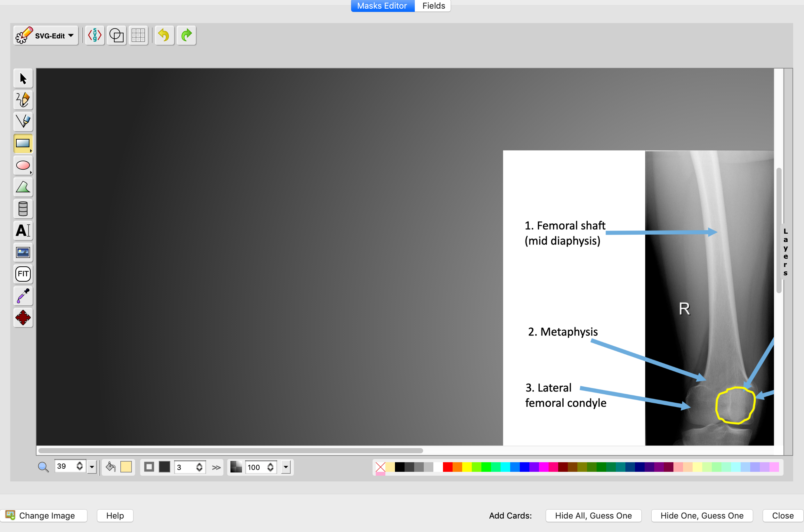804x532 pixels.
Task: Click the Change Image button
Action: 44,515
